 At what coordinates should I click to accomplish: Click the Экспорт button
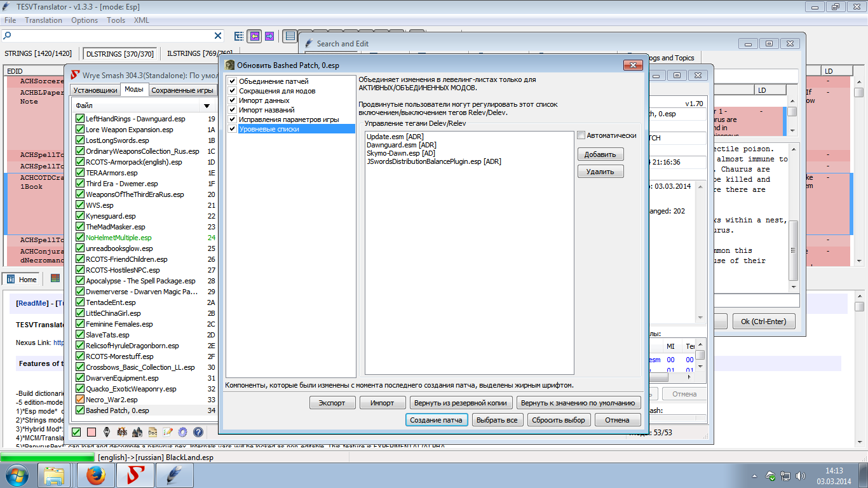[332, 403]
